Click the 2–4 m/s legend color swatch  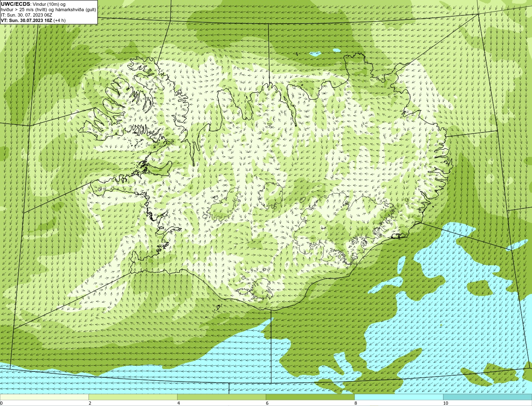click(x=133, y=397)
